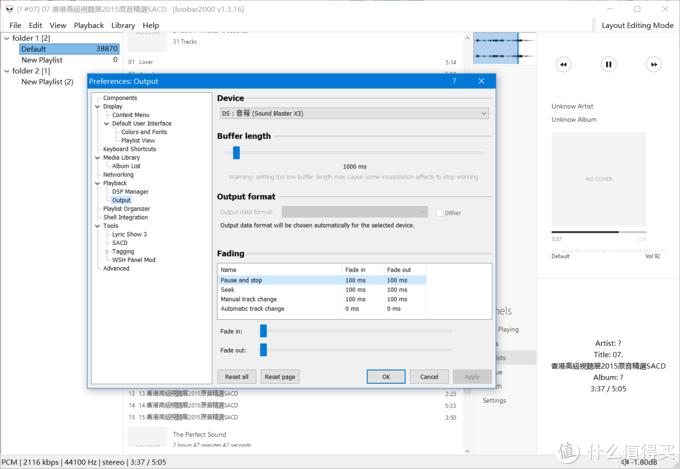680x469 pixels.
Task: Select Playlist Organizer tree item
Action: pos(127,209)
